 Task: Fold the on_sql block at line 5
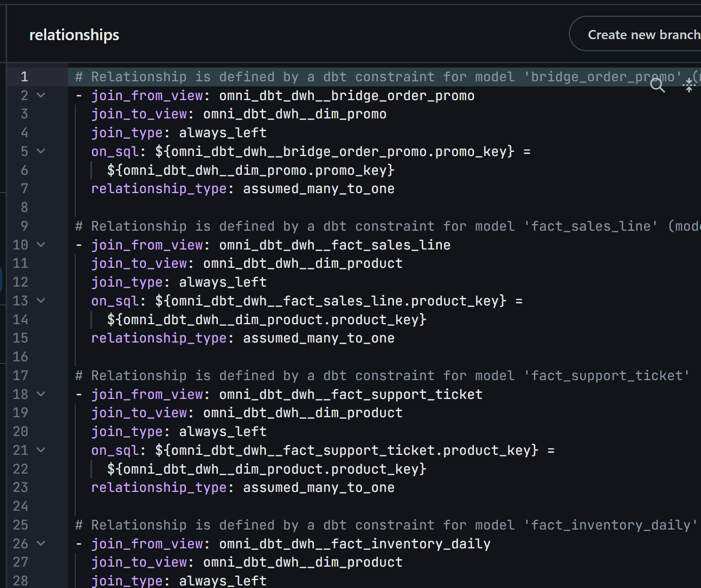tap(41, 151)
